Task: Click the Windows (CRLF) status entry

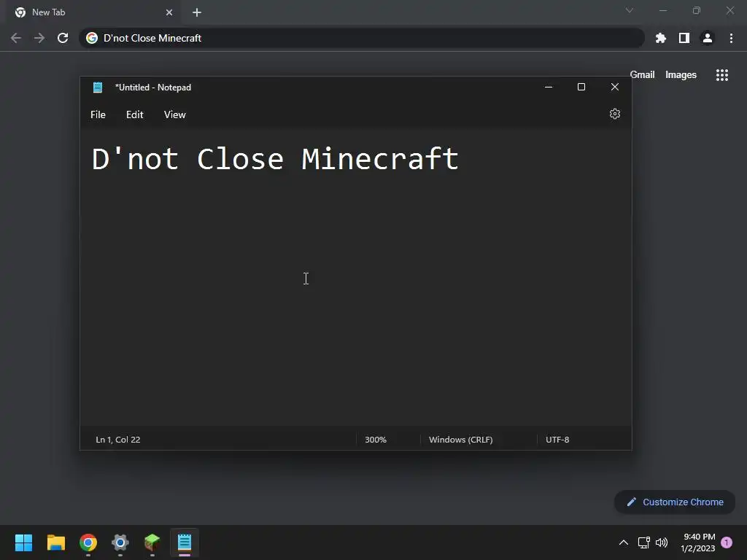Action: [461, 440]
